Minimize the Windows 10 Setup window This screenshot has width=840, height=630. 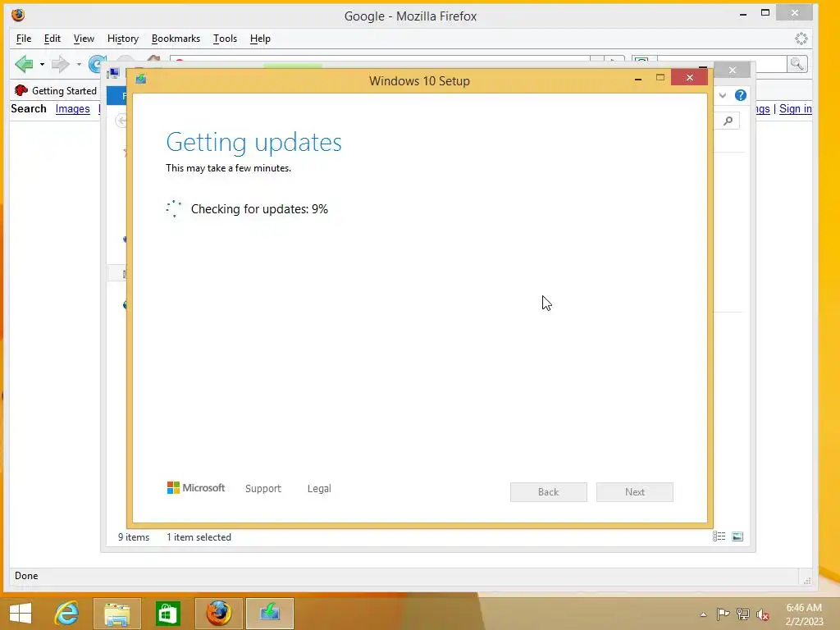click(638, 79)
